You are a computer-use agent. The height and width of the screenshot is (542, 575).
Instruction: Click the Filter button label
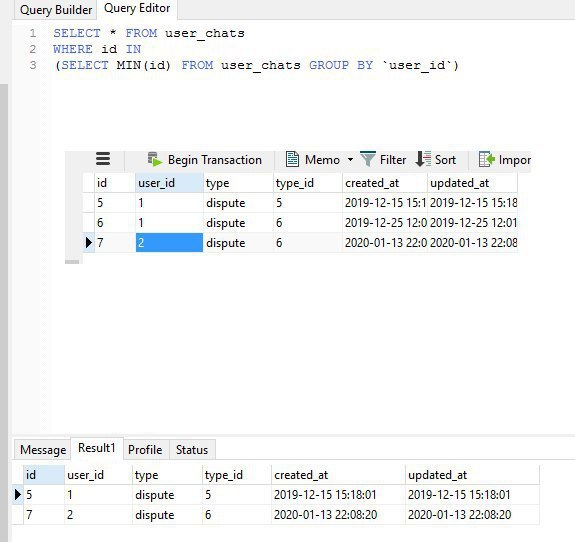393,160
